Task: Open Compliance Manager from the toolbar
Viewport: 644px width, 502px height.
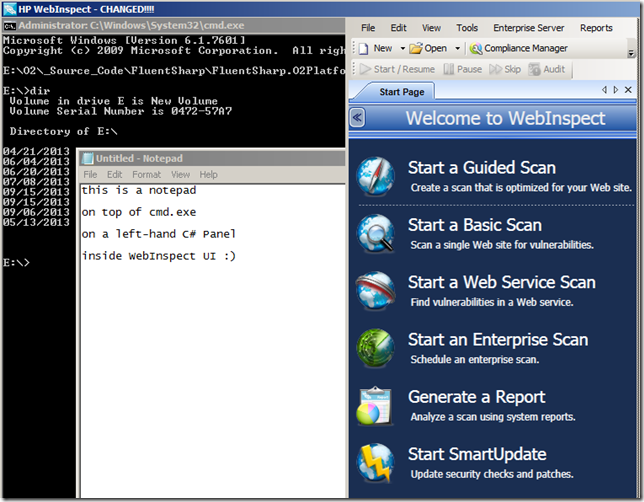Action: [x=519, y=48]
